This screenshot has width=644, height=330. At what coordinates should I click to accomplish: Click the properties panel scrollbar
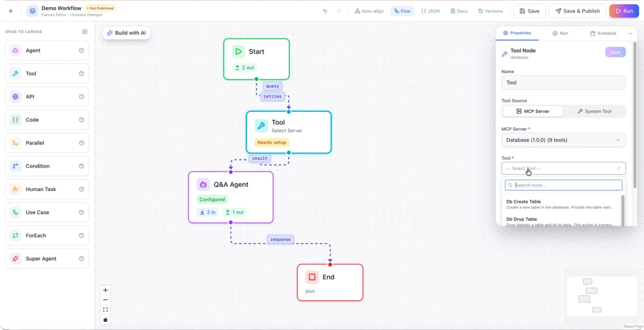(x=635, y=115)
